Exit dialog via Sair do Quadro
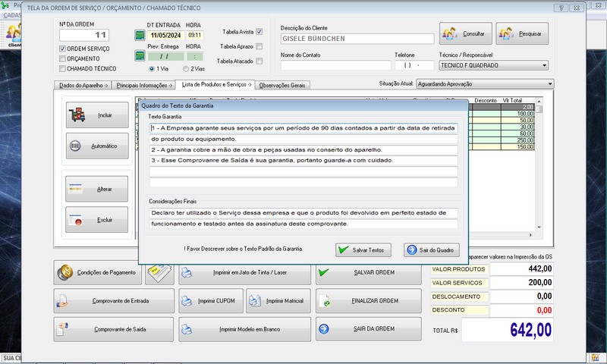This screenshot has width=607, height=364. coord(432,250)
